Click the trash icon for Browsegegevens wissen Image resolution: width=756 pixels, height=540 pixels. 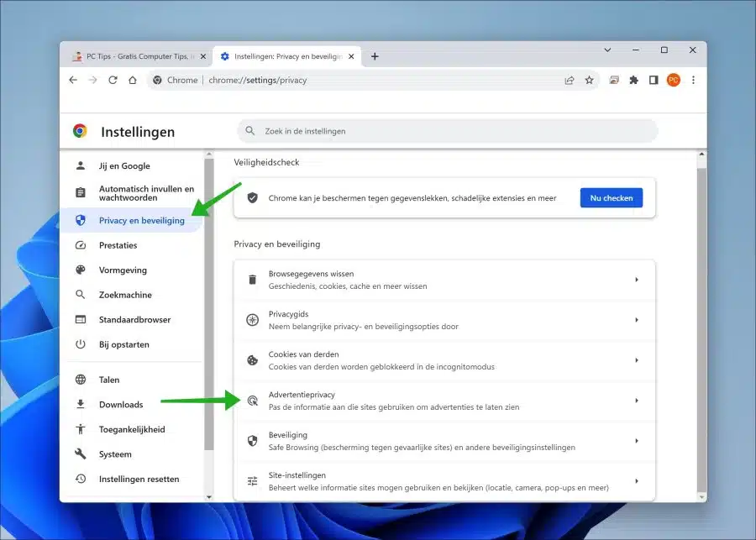[x=252, y=280]
